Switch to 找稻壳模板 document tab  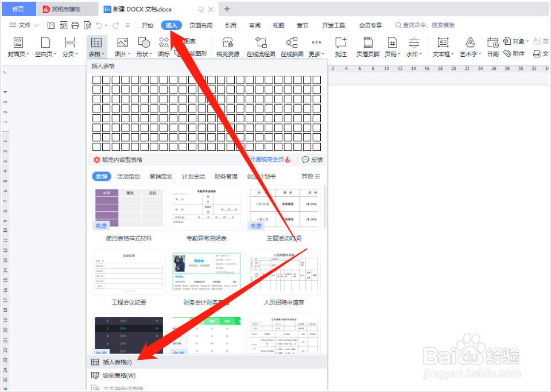[x=67, y=9]
